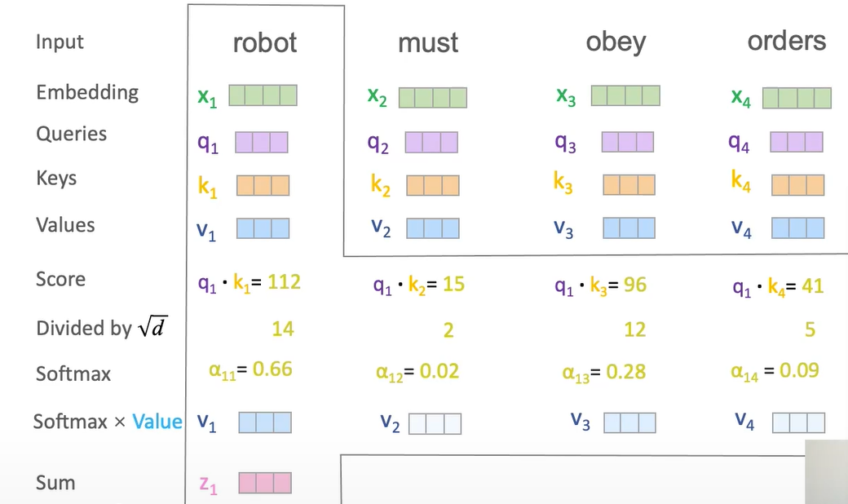Select the input word "must"

[x=429, y=43]
